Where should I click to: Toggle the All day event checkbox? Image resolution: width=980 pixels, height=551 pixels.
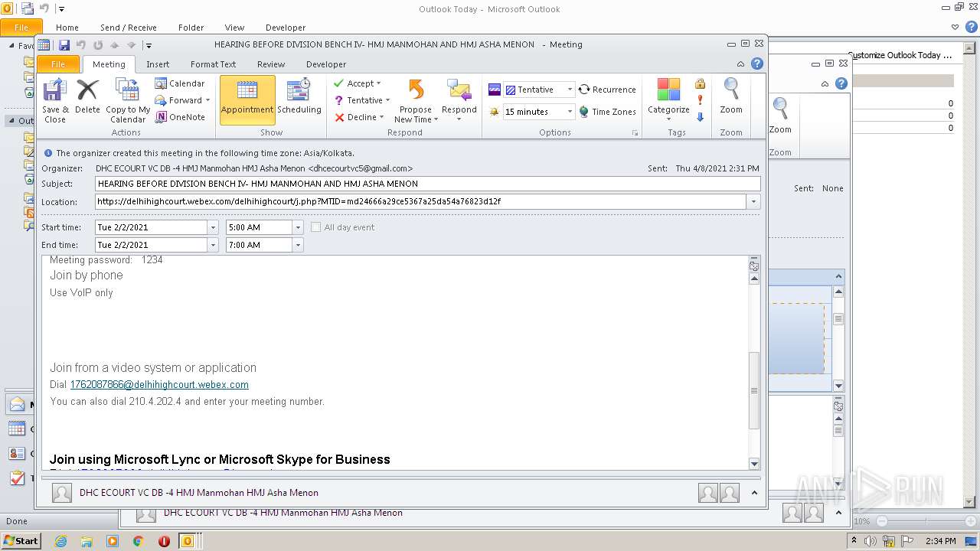coord(315,227)
